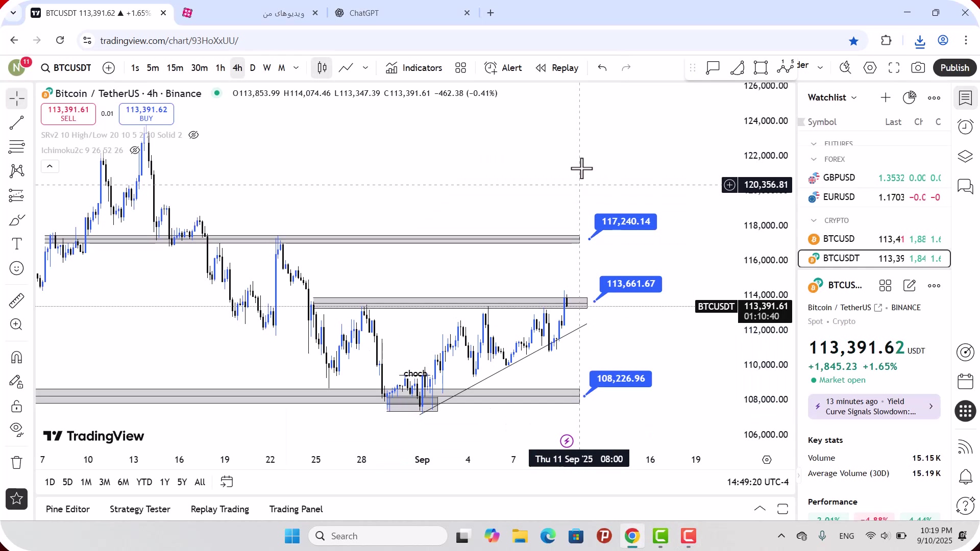Expand the Watchlist name dropdown
Screen dimensions: 980x551
[x=832, y=97]
